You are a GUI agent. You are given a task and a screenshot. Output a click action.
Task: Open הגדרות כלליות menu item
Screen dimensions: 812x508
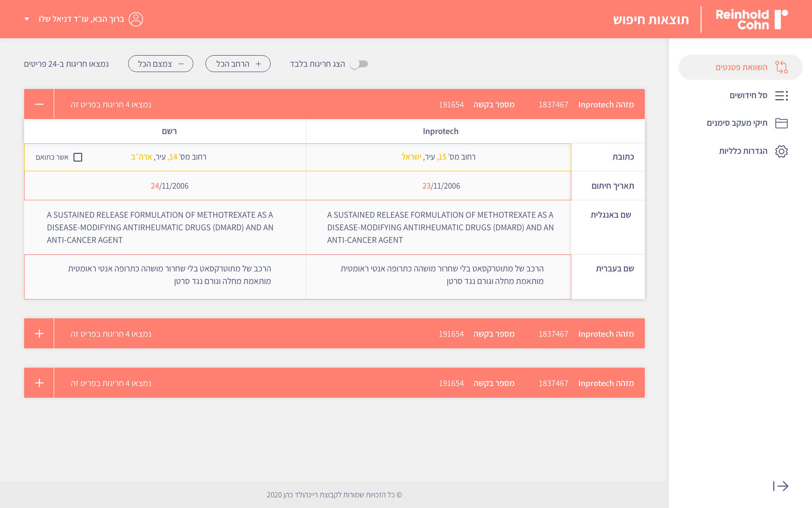pyautogui.click(x=743, y=151)
